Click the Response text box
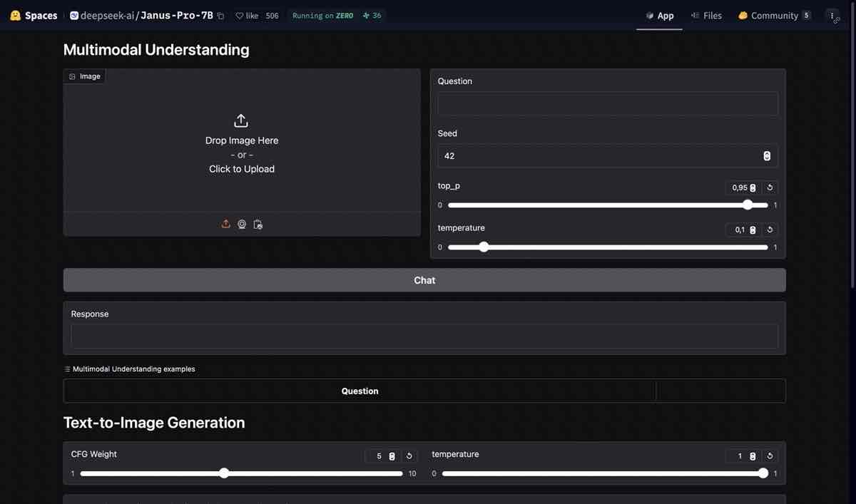The height and width of the screenshot is (504, 856). tap(424, 336)
